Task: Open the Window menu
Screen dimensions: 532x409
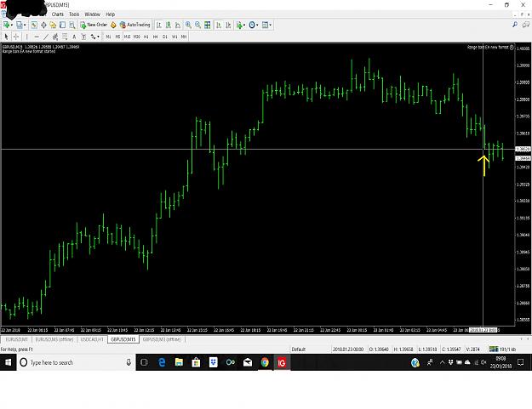Action: pos(92,14)
